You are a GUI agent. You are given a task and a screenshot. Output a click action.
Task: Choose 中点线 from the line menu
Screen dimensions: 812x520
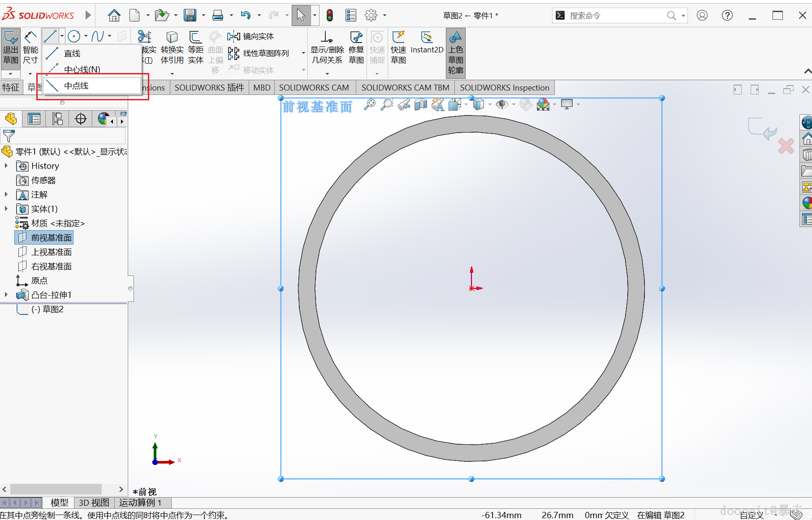[76, 86]
